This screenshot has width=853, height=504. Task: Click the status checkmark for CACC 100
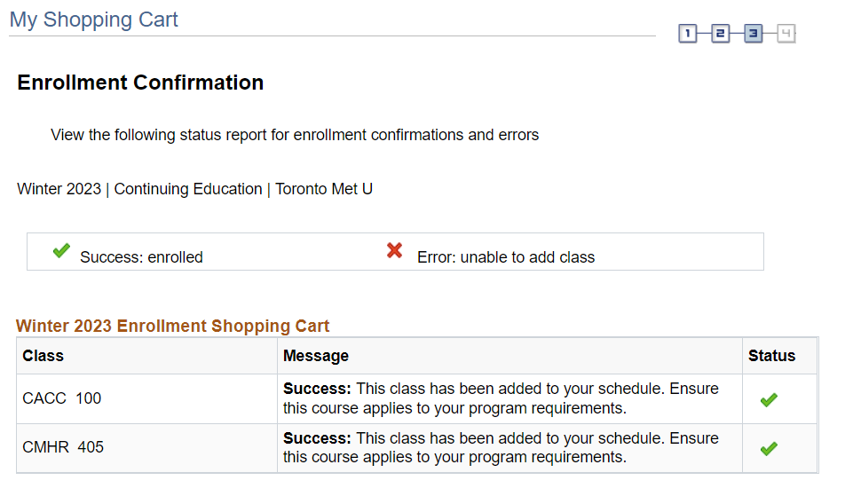[x=769, y=400]
